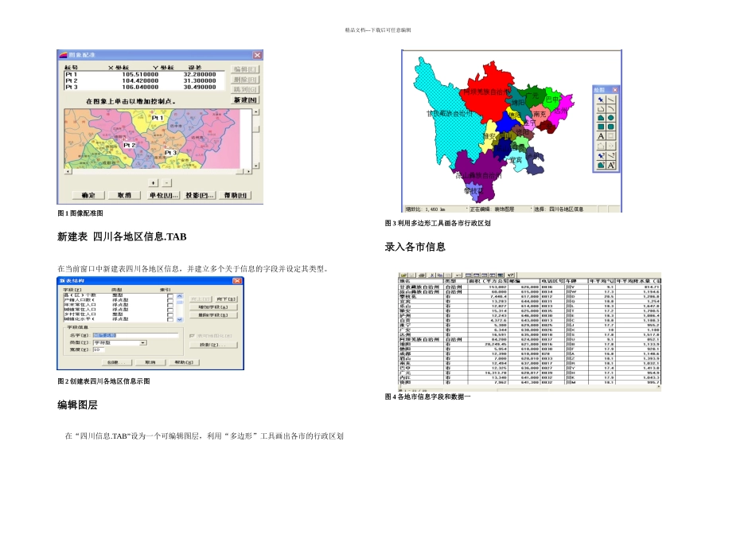Click the 宽度 width input field
This screenshot has width=756, height=535.
pos(99,350)
